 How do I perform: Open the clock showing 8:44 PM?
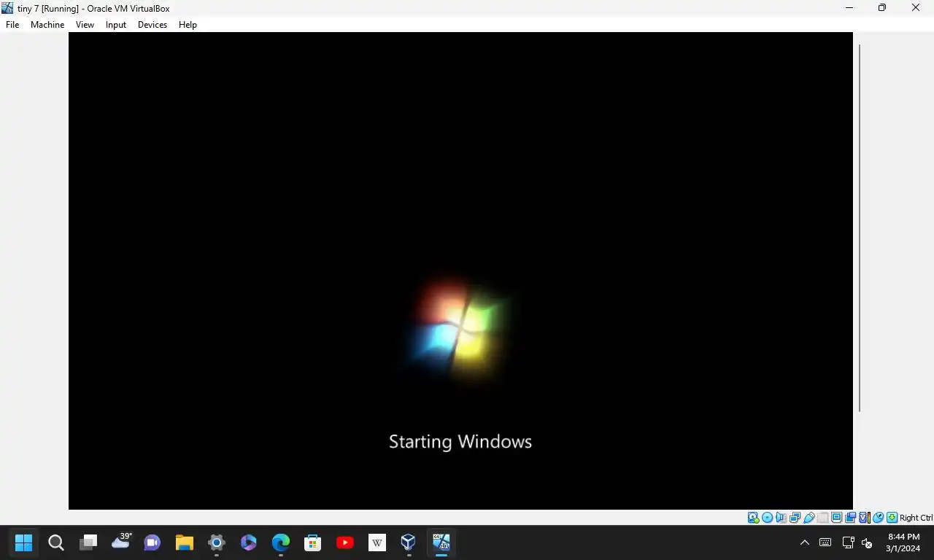pyautogui.click(x=903, y=542)
